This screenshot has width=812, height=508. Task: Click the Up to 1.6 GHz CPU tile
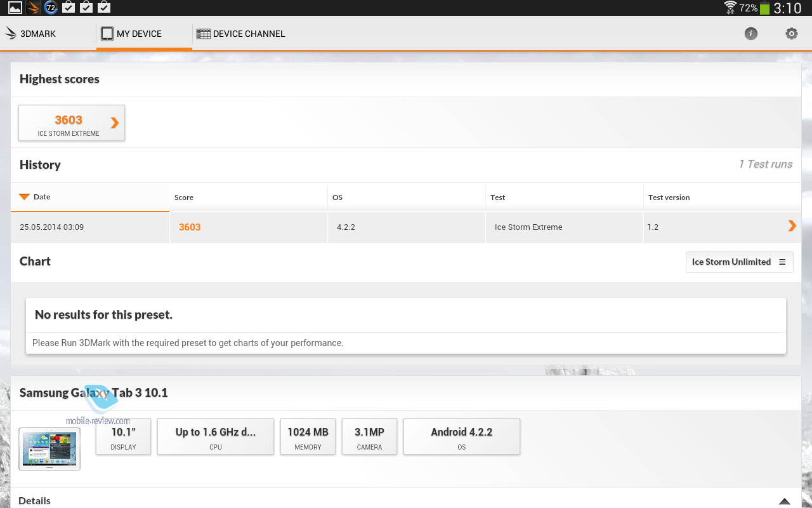pos(216,436)
